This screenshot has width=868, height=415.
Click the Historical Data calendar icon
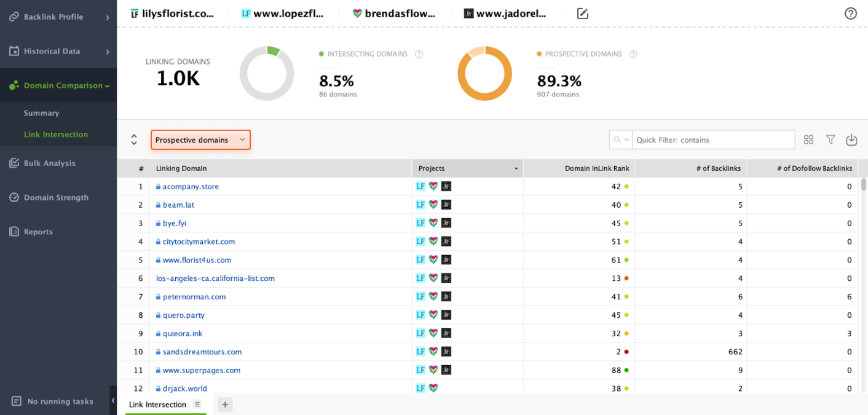14,51
